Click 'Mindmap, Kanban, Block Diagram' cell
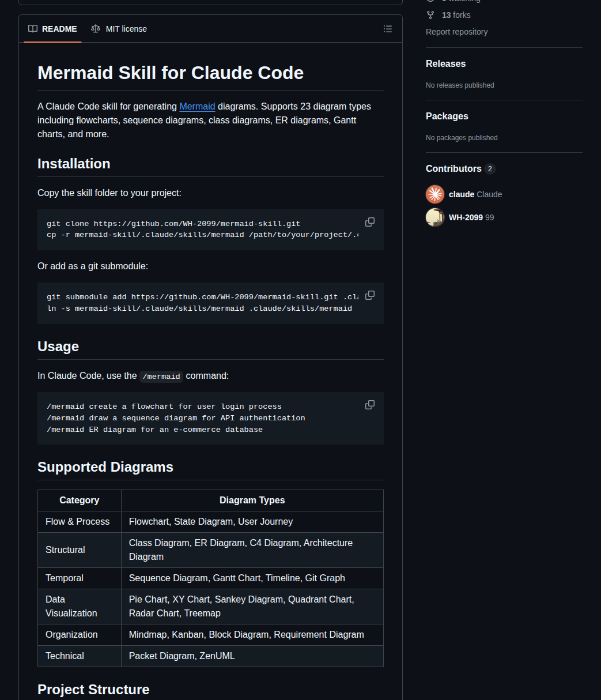The width and height of the screenshot is (601, 700). [252, 635]
